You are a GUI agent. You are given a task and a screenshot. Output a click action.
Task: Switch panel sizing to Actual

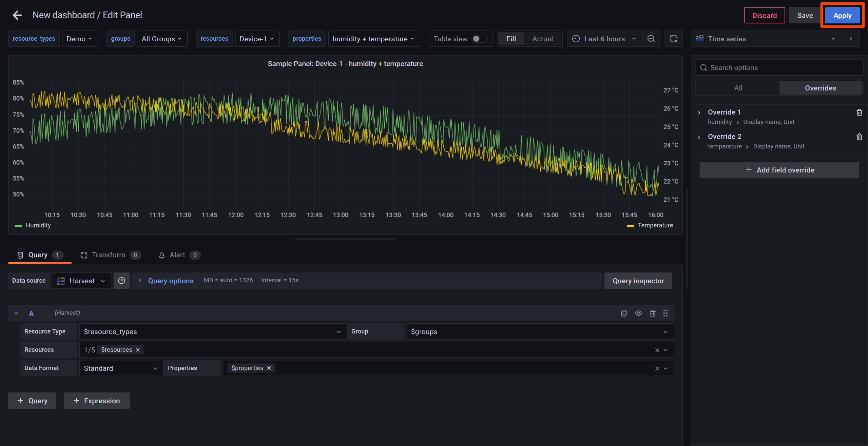click(542, 39)
